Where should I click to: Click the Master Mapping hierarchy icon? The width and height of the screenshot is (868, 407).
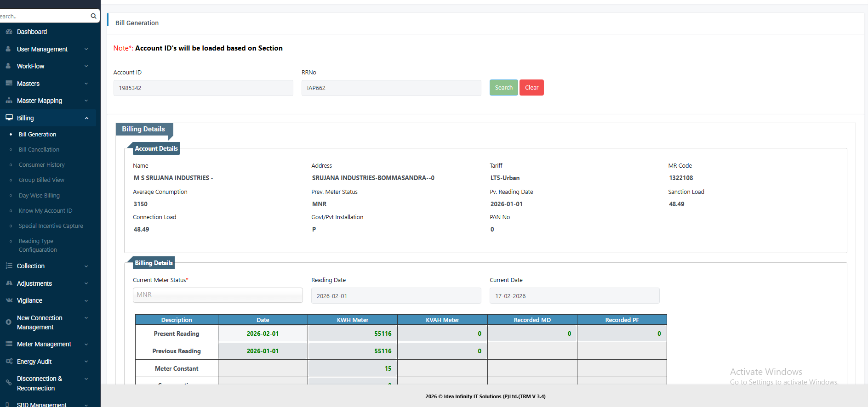tap(9, 100)
